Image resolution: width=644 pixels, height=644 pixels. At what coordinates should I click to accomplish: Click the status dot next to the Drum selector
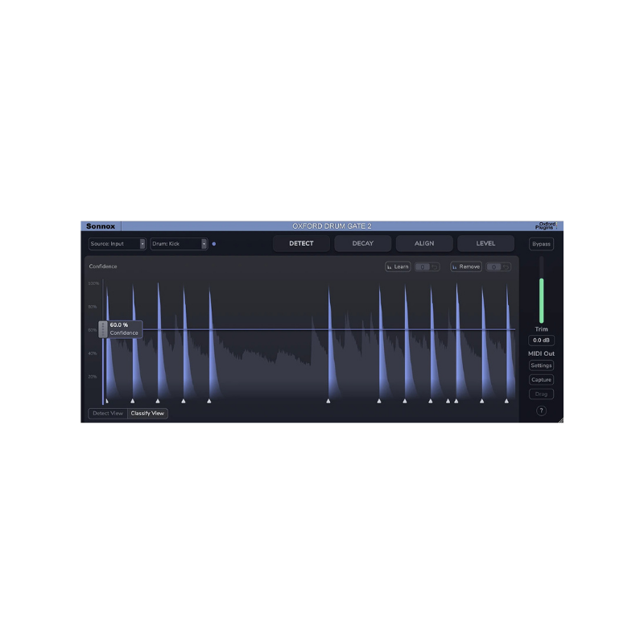[214, 244]
